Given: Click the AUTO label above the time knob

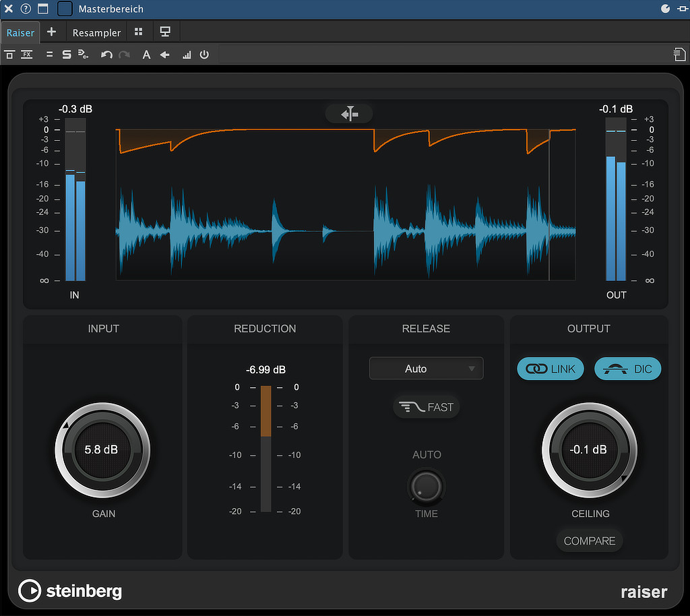Looking at the screenshot, I should pos(427,454).
